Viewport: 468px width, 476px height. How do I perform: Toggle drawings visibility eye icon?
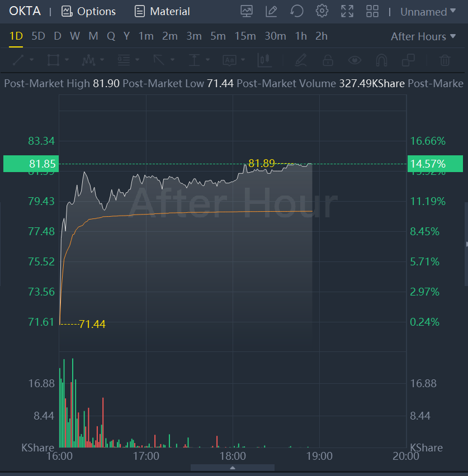tap(354, 60)
